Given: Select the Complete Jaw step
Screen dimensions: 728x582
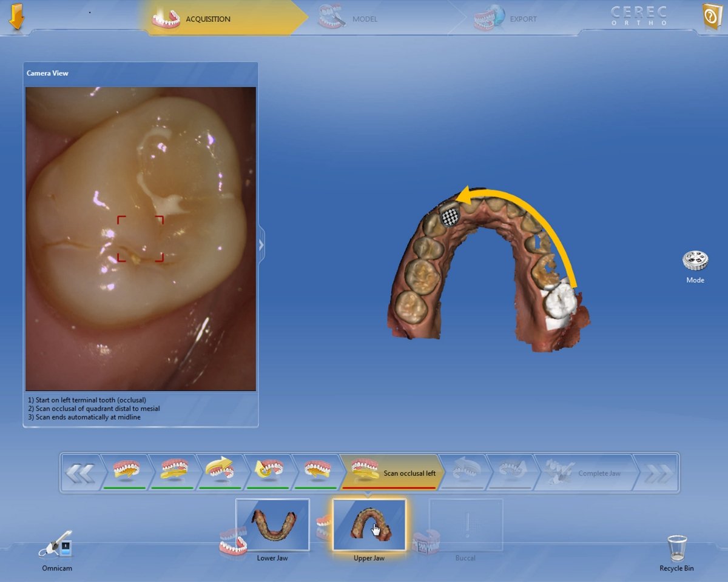Looking at the screenshot, I should 585,473.
